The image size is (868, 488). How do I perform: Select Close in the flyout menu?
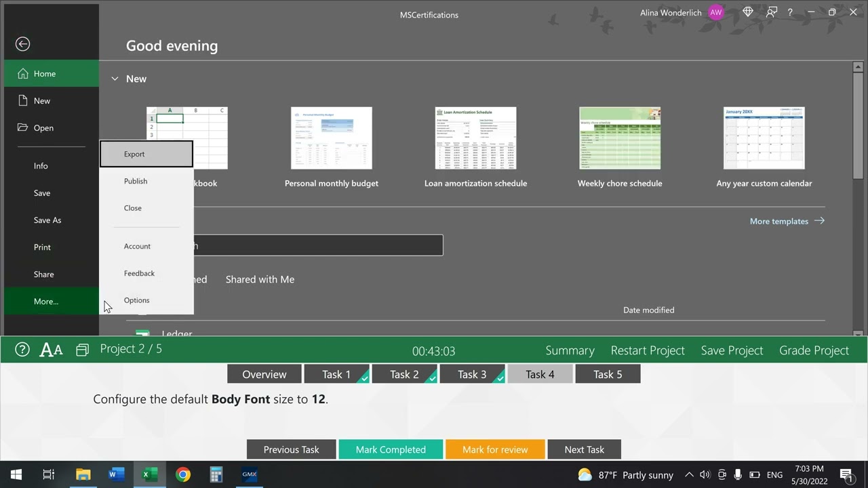146,208
